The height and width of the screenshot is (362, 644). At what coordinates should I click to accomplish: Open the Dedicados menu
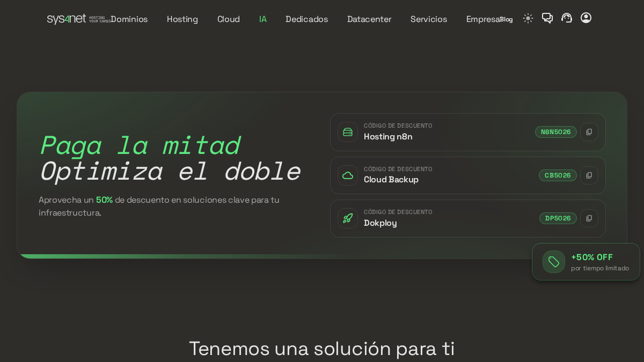[x=307, y=19]
